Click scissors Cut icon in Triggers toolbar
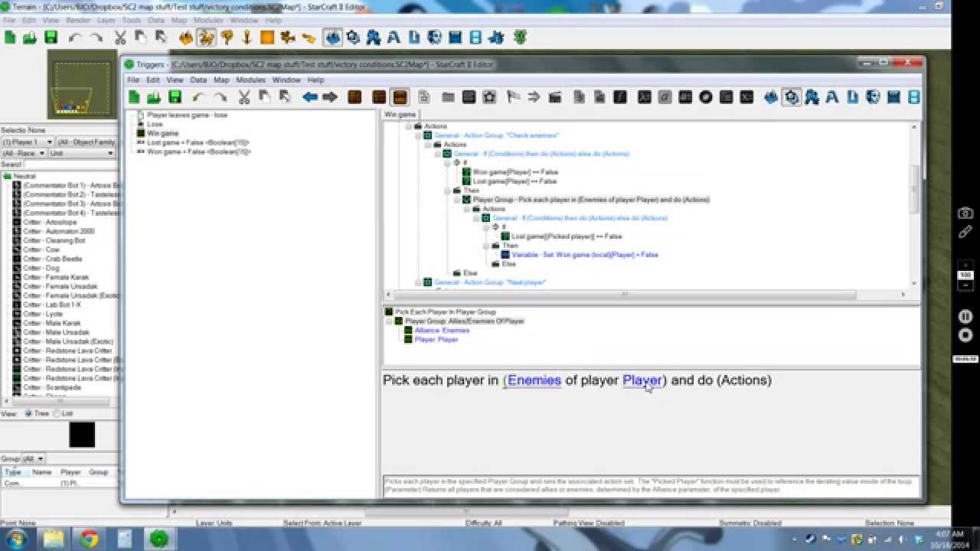Screen dimensions: 980x551 pos(244,97)
